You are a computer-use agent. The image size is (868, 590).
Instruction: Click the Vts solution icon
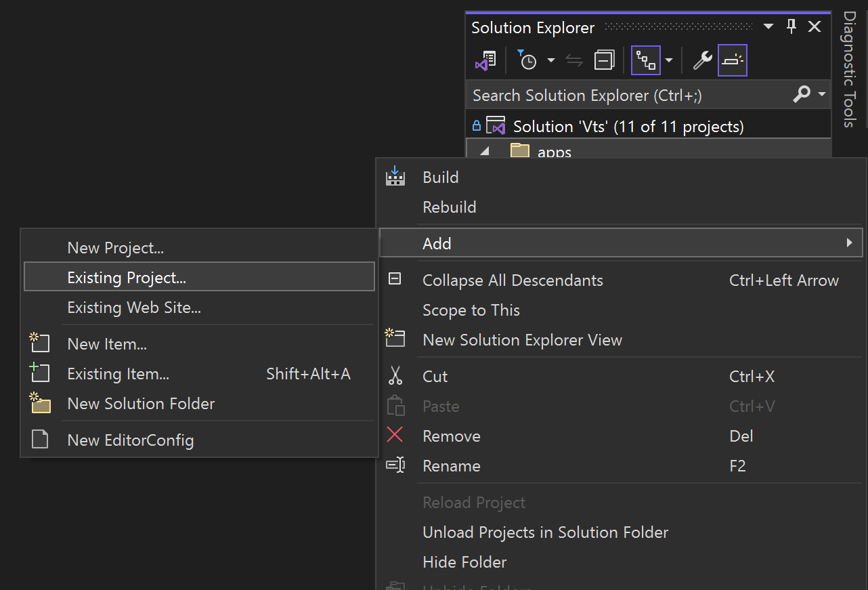click(x=496, y=126)
